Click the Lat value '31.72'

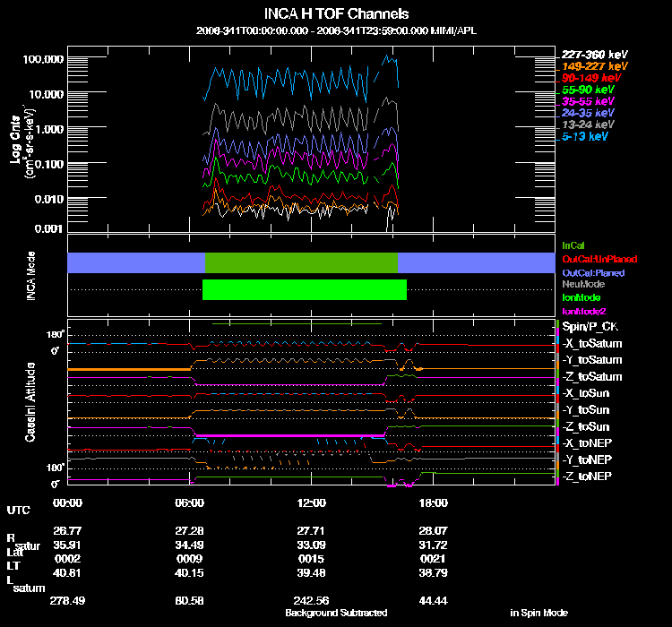click(x=434, y=545)
